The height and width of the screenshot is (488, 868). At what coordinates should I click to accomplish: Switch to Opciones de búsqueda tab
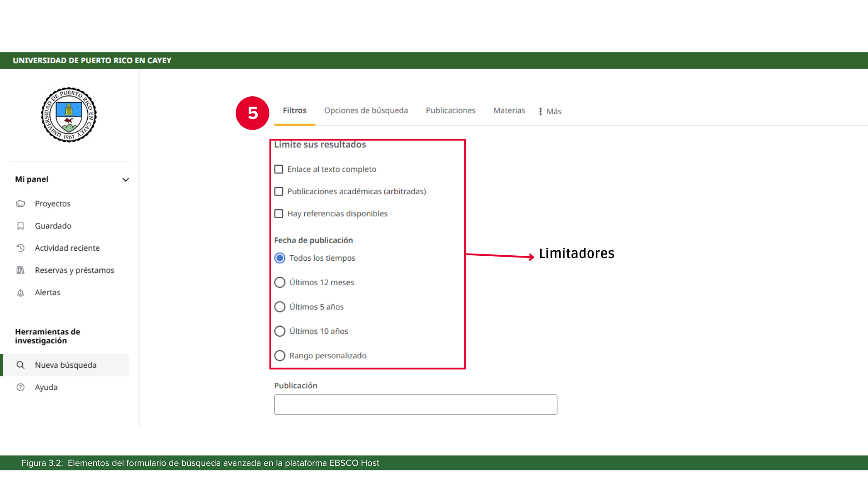[366, 111]
